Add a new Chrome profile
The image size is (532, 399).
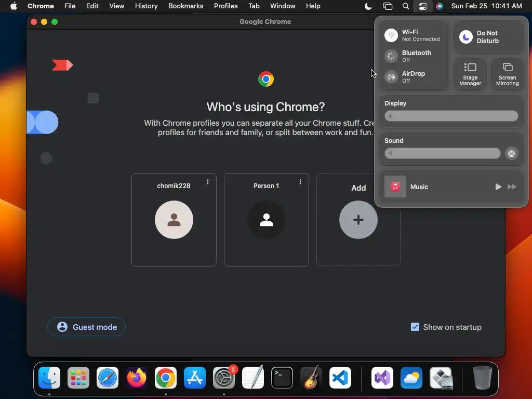tap(358, 220)
